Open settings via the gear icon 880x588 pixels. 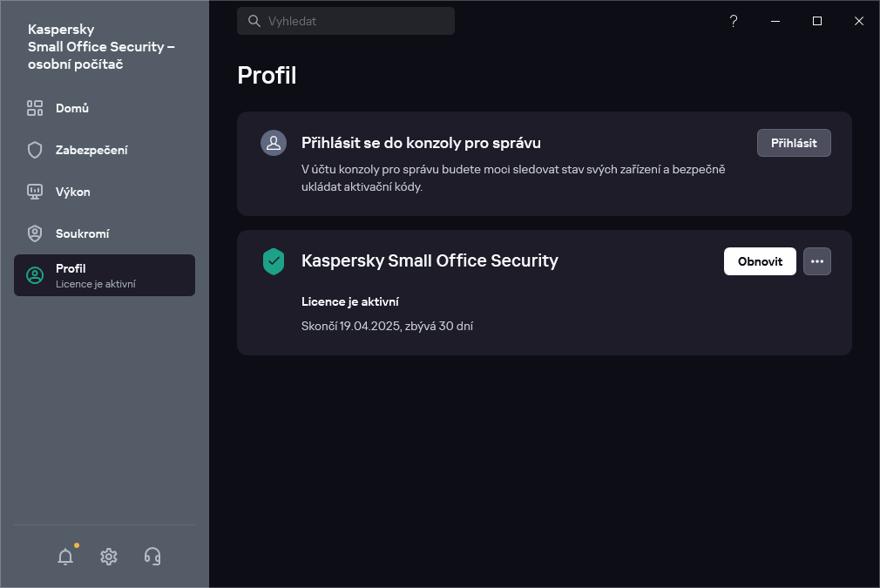tap(109, 557)
